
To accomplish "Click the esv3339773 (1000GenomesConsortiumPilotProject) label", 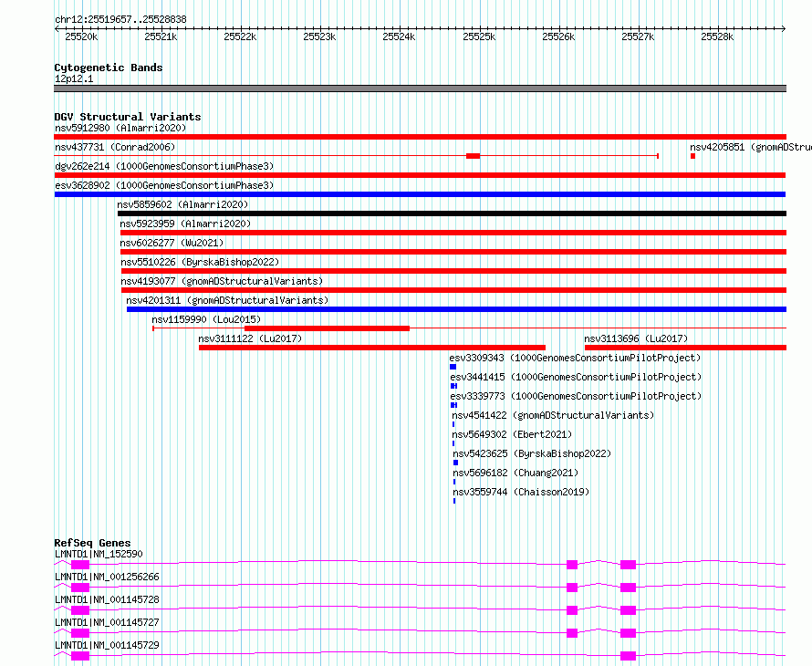I will click(x=576, y=396).
